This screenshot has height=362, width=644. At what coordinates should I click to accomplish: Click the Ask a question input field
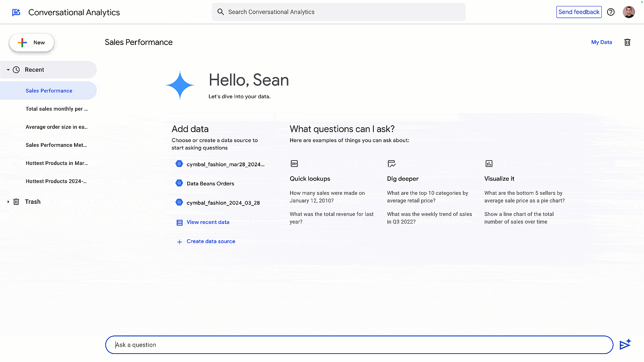359,345
